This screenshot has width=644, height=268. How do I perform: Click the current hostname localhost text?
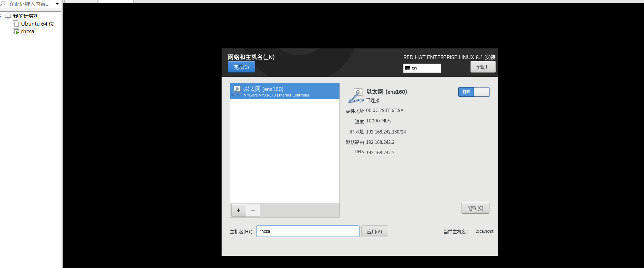(x=485, y=231)
